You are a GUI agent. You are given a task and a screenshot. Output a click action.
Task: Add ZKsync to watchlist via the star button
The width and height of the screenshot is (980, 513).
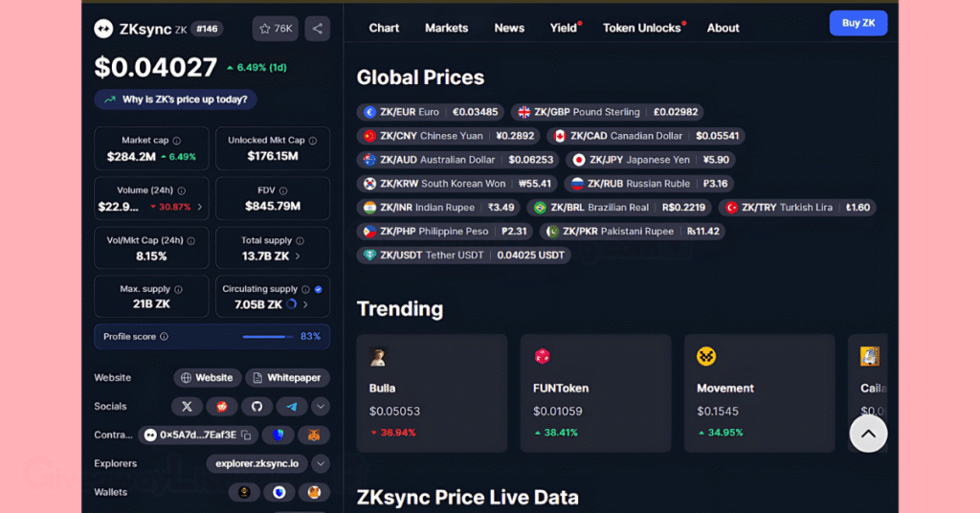tap(275, 29)
